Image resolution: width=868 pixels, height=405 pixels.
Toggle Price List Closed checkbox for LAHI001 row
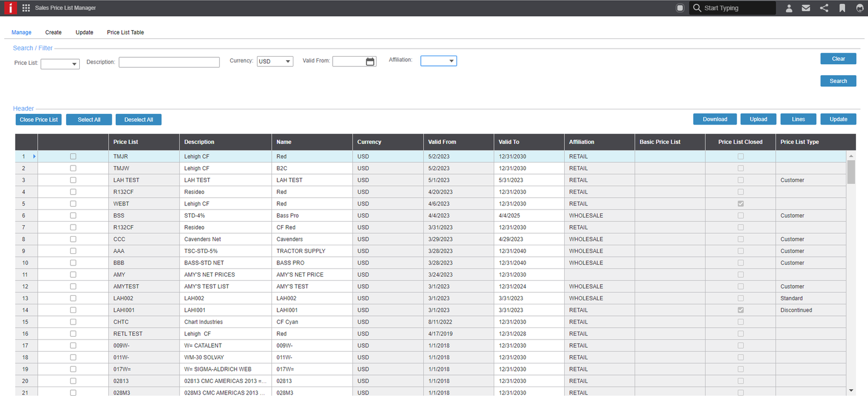click(741, 310)
